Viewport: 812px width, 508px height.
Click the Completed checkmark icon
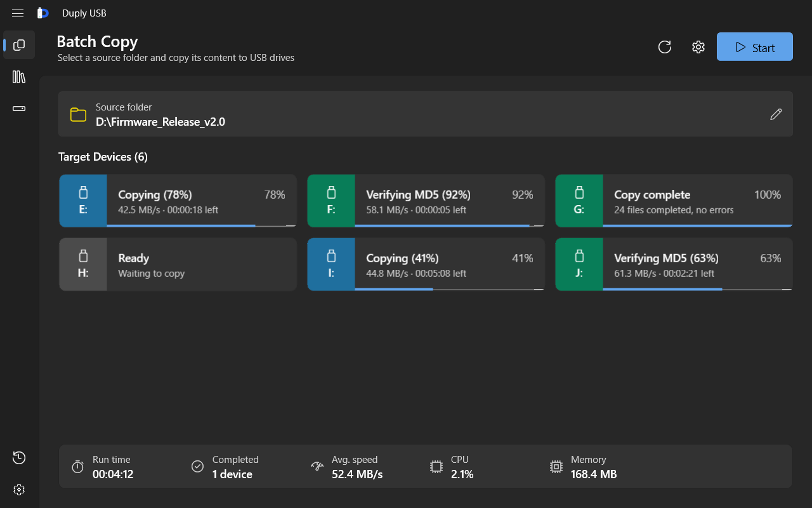coord(197,467)
